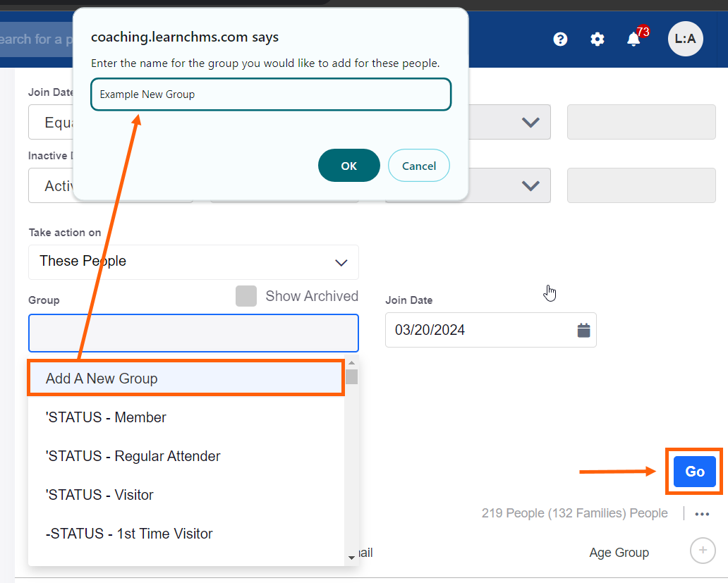The height and width of the screenshot is (583, 728).
Task: Open the help icon in the top bar
Action: [560, 39]
